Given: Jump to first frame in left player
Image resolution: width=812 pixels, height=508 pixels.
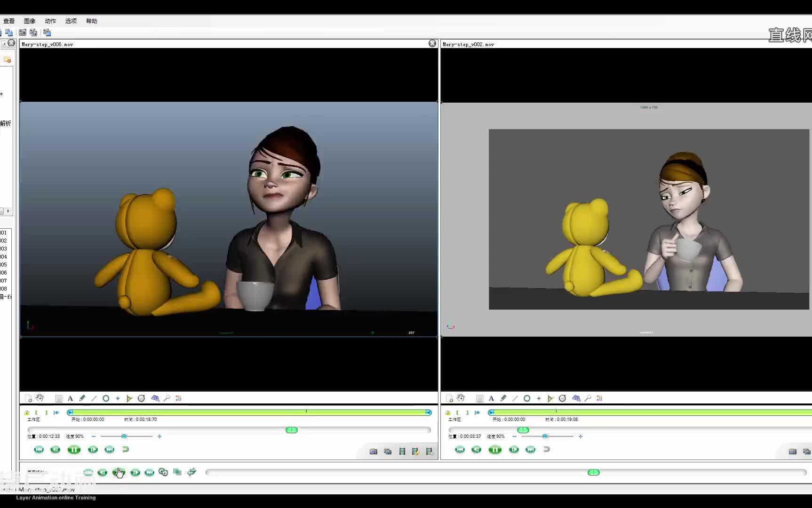Looking at the screenshot, I should [x=39, y=450].
